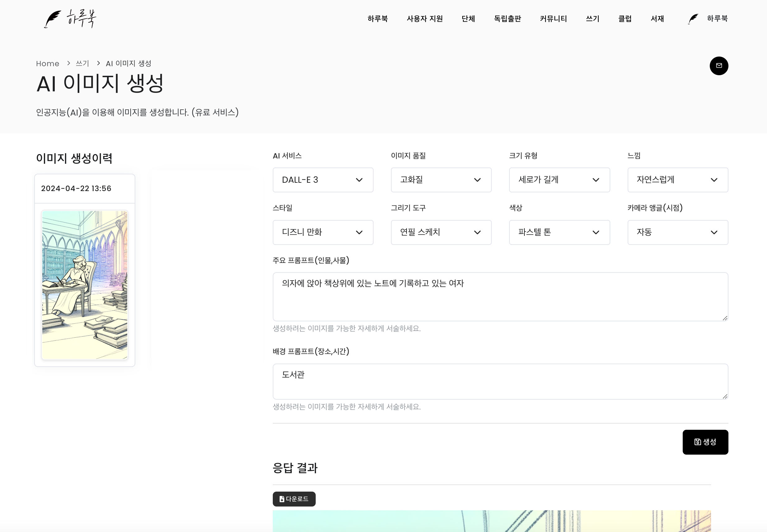Click the 쓰기 breadcrumb link
Viewport: 767px width, 532px height.
click(82, 63)
